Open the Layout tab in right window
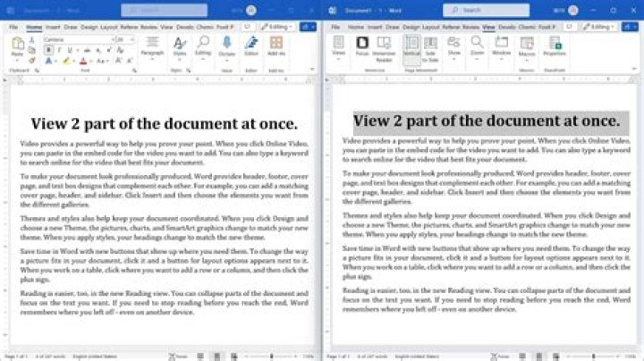644x361 pixels. (429, 27)
